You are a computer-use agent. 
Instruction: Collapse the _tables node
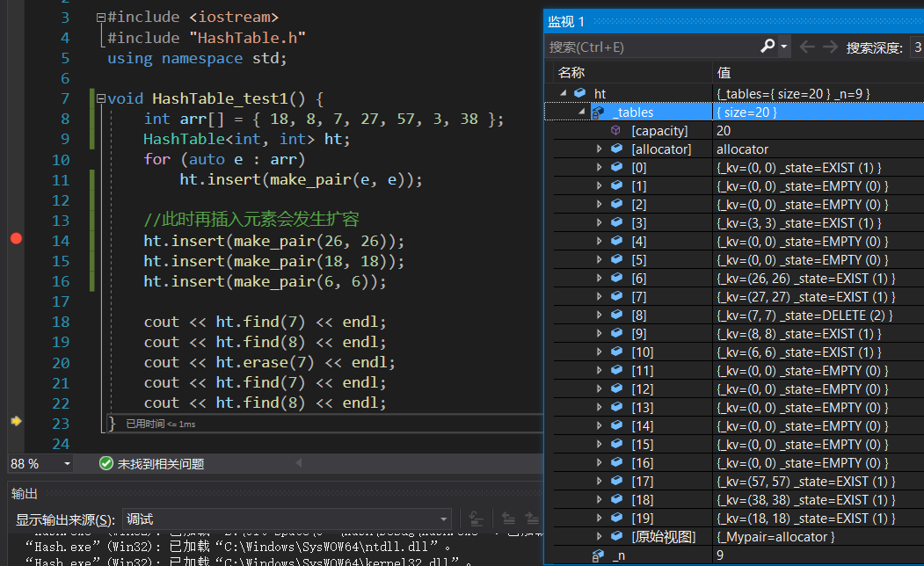pos(582,112)
